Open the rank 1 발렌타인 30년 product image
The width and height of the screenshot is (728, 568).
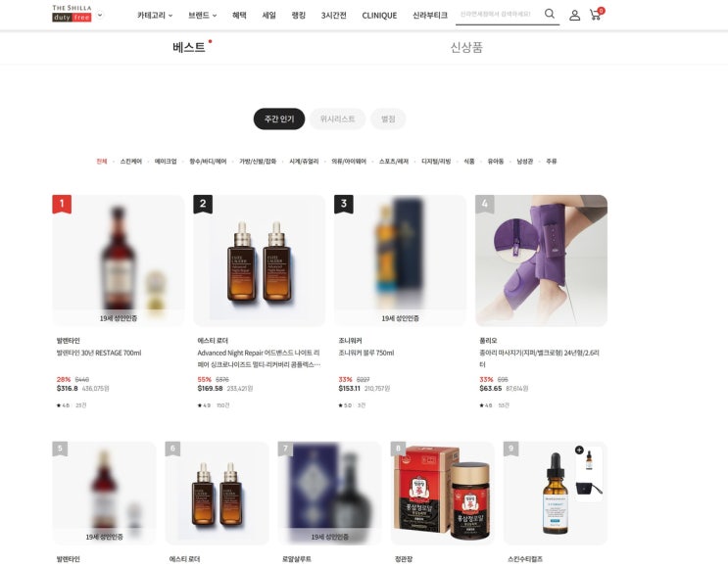tap(119, 260)
